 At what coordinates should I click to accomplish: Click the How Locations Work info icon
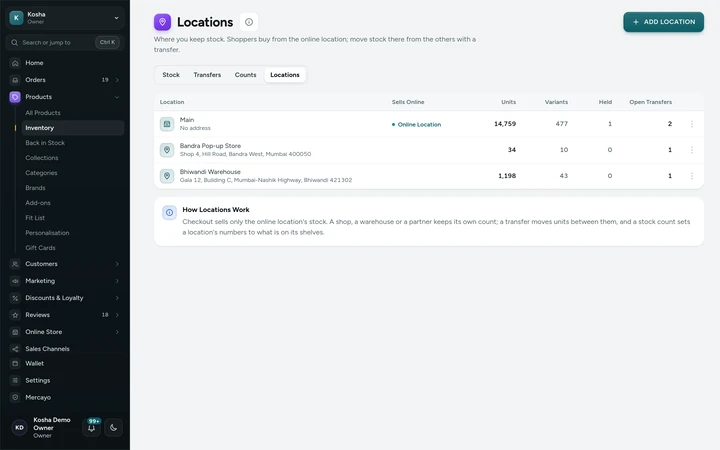[x=169, y=213]
